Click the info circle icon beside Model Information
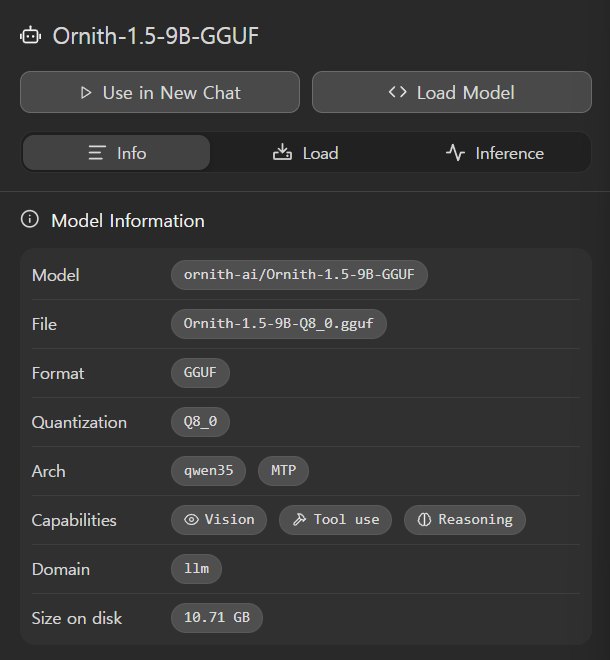 click(x=29, y=219)
